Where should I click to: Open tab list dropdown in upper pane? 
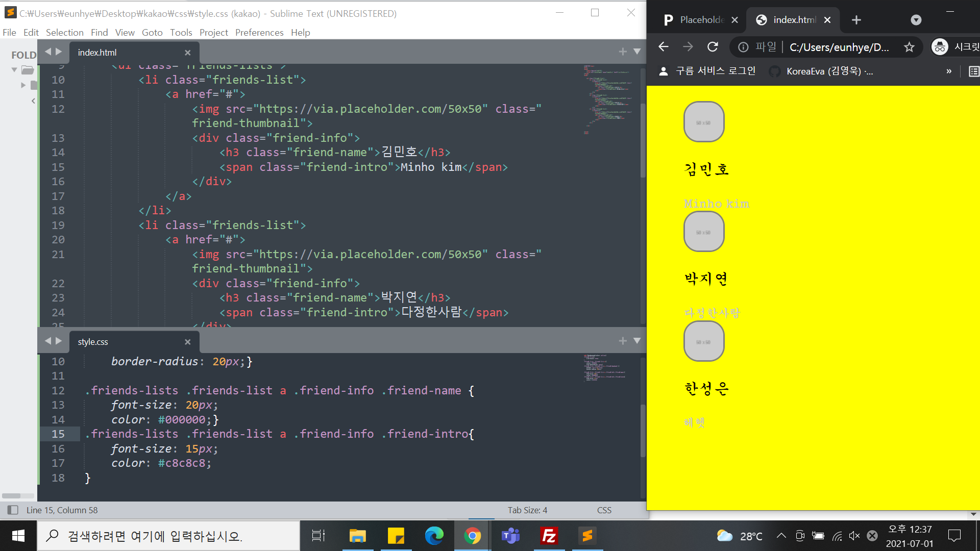637,52
